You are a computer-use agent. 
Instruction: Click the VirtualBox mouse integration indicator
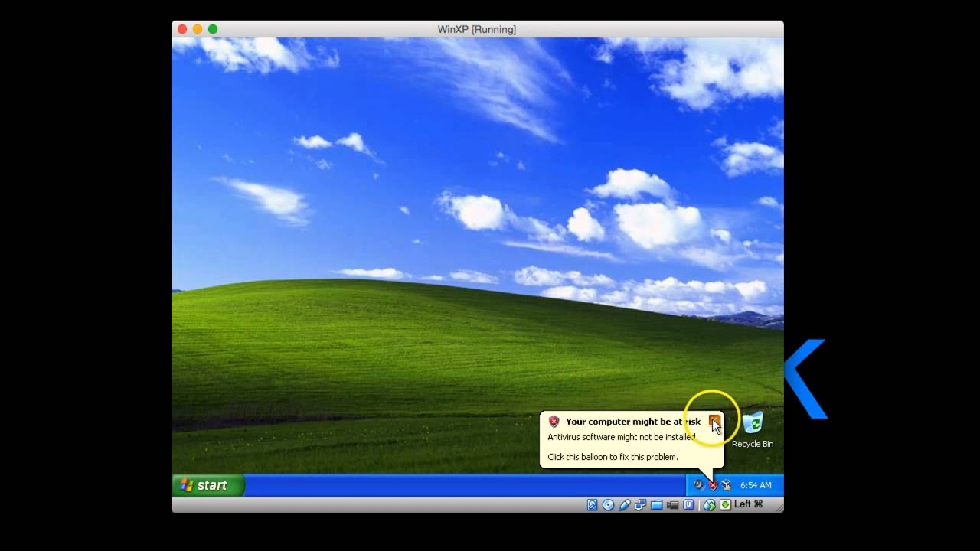[x=710, y=505]
